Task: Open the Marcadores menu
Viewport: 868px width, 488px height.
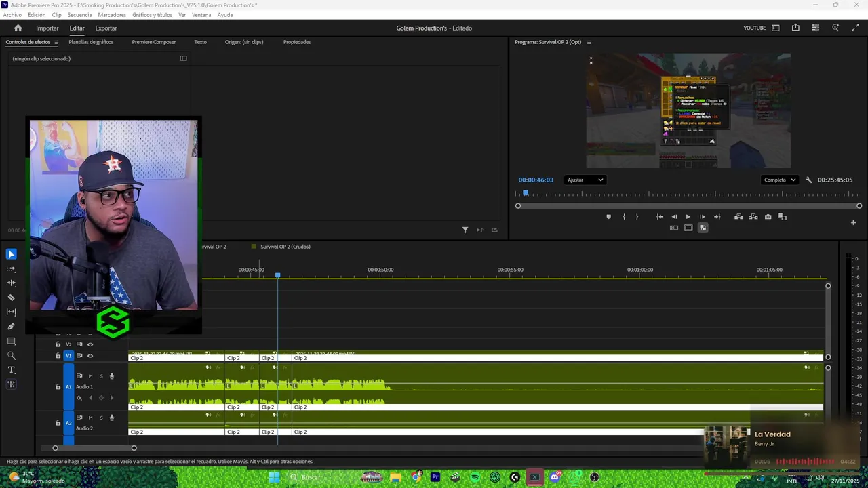Action: 112,15
